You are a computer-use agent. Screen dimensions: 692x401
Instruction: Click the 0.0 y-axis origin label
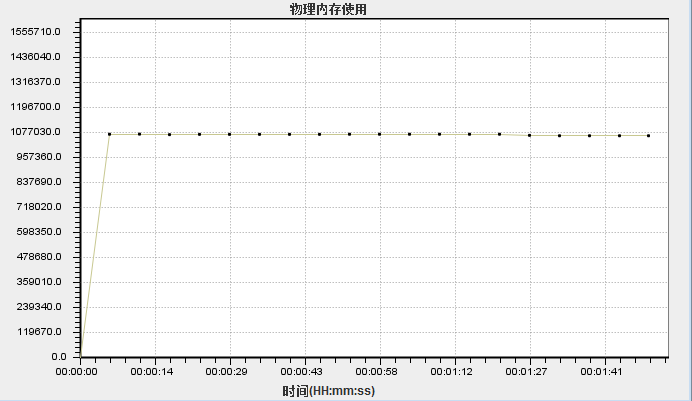[x=58, y=357]
